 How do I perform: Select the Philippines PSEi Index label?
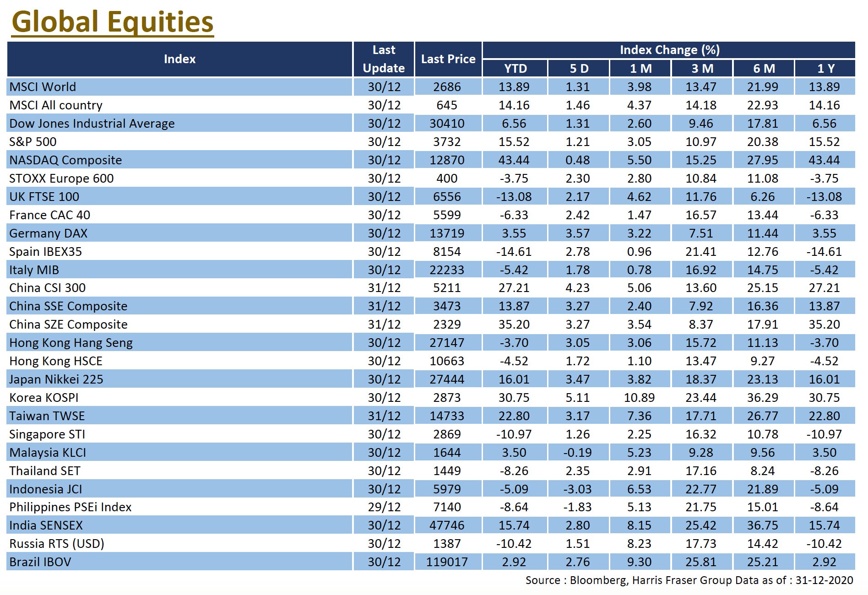click(x=71, y=507)
